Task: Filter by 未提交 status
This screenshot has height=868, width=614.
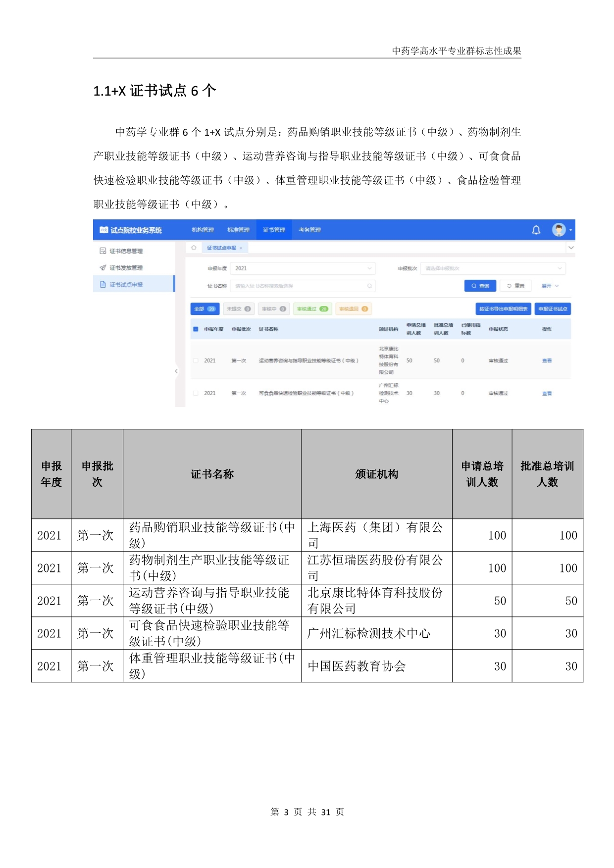Action: tap(239, 309)
